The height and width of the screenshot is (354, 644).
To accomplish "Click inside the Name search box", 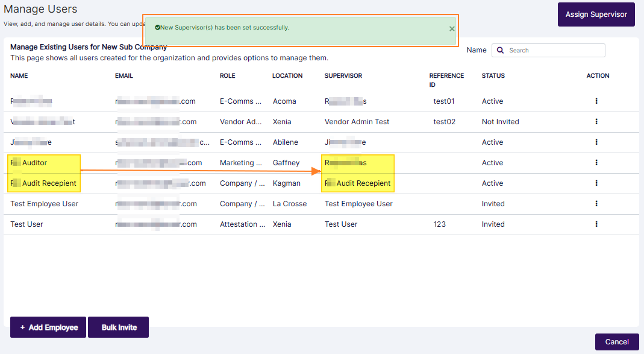I will [554, 50].
